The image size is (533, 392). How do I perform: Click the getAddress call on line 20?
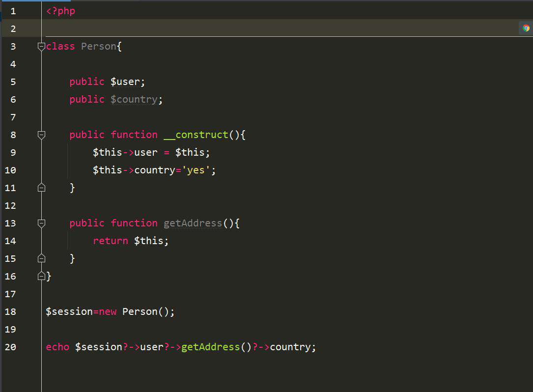pyautogui.click(x=210, y=347)
